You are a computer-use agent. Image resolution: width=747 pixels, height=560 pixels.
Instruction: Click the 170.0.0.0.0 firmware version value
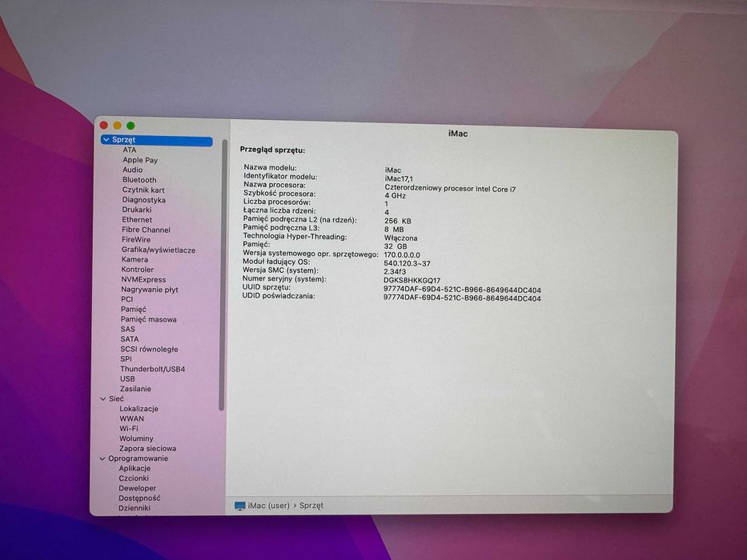[402, 255]
